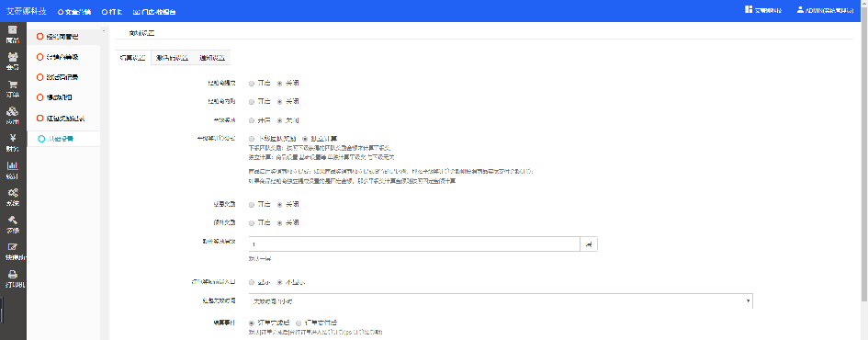Open the 打印机 printer icon in the sidebar
The width and height of the screenshot is (868, 340).
13,274
